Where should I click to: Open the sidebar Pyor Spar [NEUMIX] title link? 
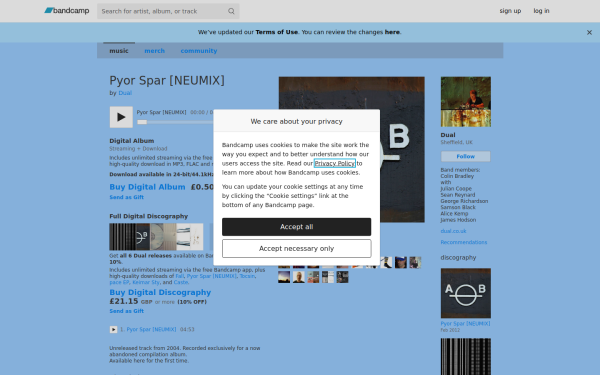465,324
